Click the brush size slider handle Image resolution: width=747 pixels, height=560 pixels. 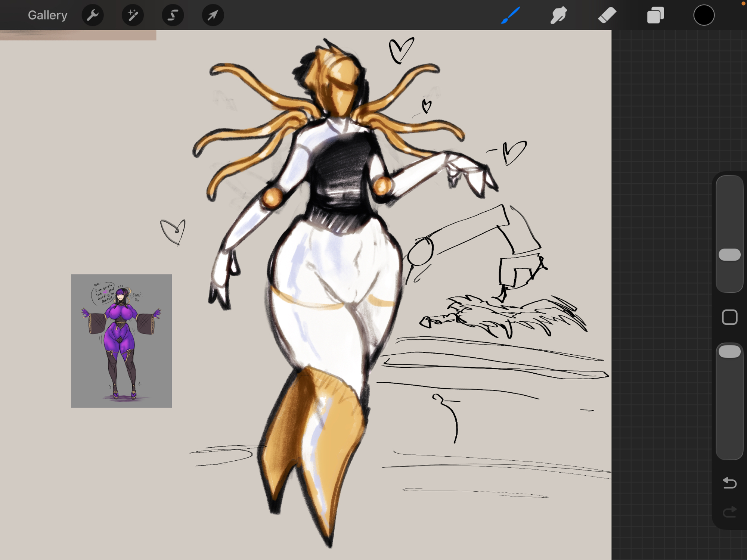tap(729, 255)
